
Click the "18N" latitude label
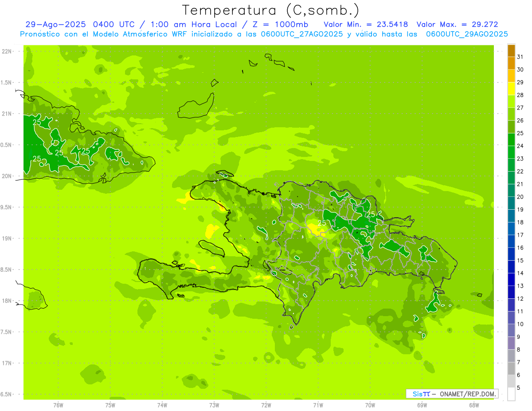(7, 301)
